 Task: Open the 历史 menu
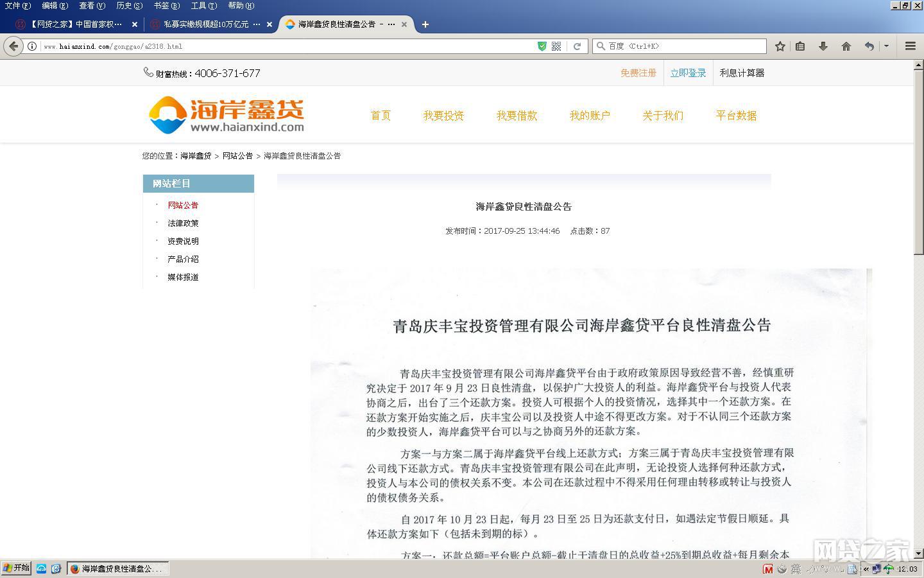pyautogui.click(x=129, y=6)
